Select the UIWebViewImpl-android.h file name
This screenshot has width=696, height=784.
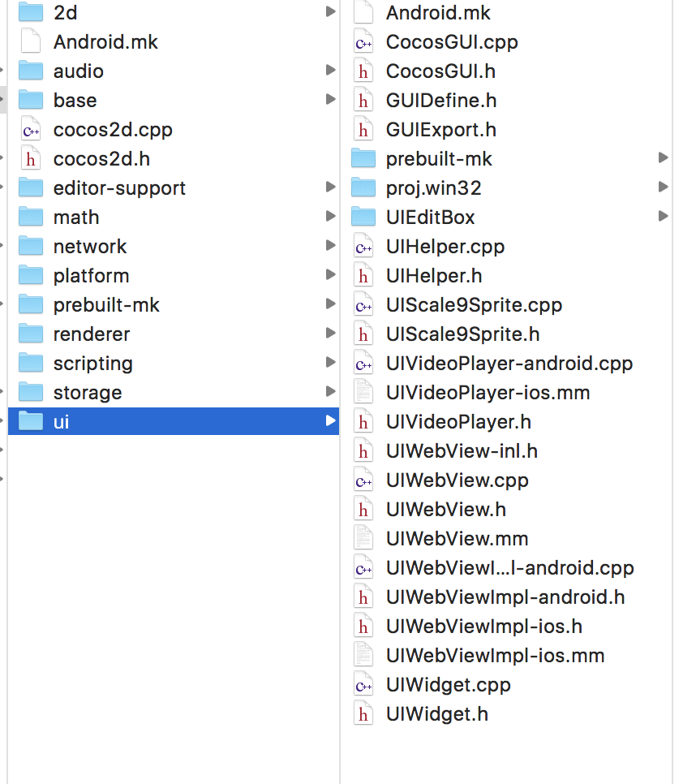[505, 597]
